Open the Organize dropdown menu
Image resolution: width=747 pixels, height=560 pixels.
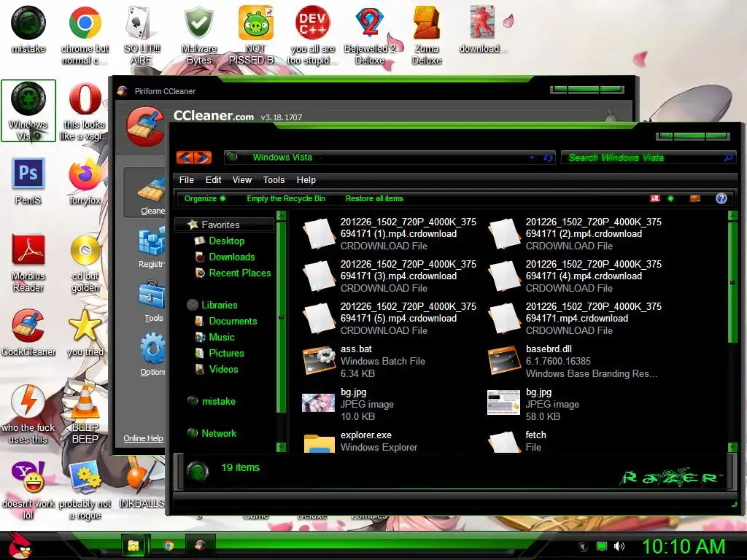[x=205, y=198]
